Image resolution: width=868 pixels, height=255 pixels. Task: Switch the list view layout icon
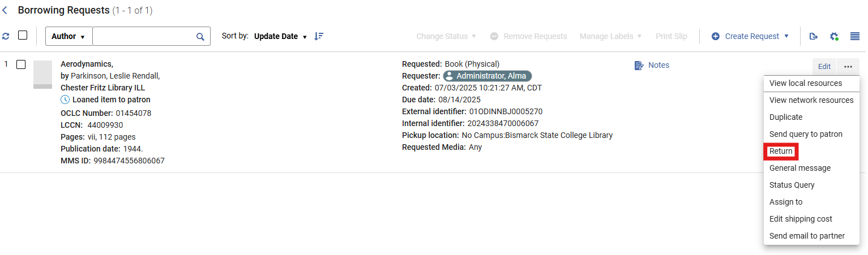tap(855, 36)
